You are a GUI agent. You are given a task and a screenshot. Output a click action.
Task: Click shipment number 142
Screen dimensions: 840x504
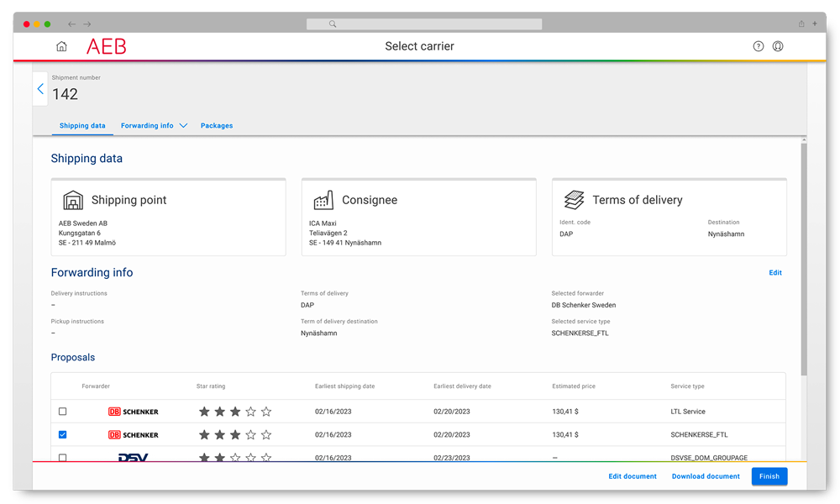coord(65,94)
